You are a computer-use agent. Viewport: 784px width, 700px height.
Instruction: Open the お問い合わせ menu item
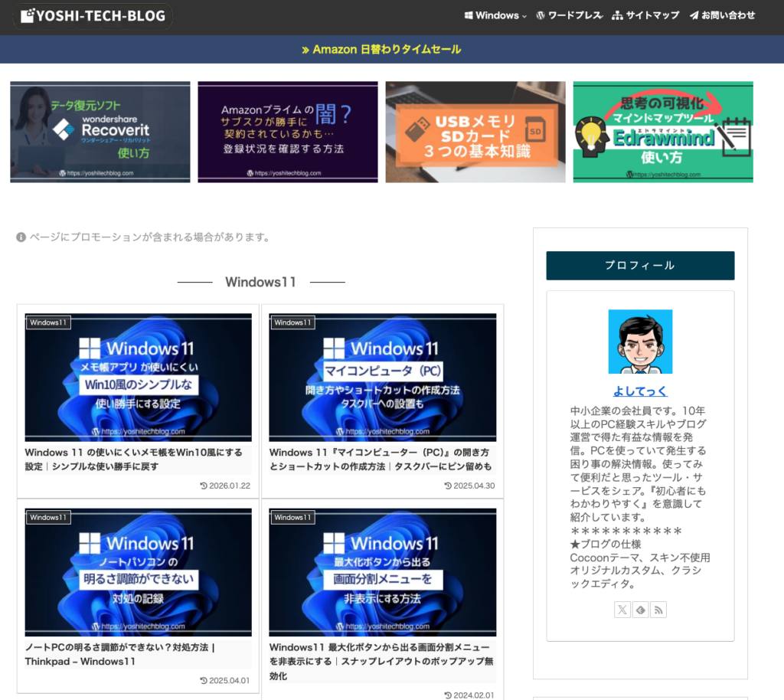[x=722, y=15]
